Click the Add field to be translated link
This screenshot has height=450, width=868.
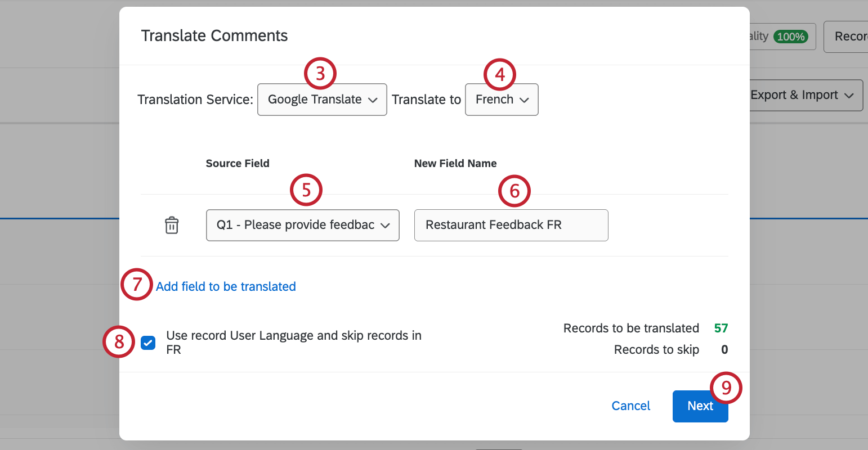[226, 286]
